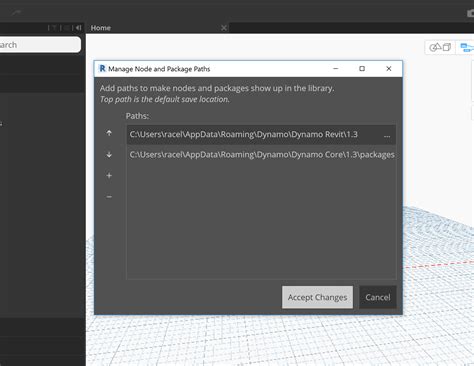Select the Dynamo Core\1.3\packages path row
This screenshot has width=474, height=366.
261,155
